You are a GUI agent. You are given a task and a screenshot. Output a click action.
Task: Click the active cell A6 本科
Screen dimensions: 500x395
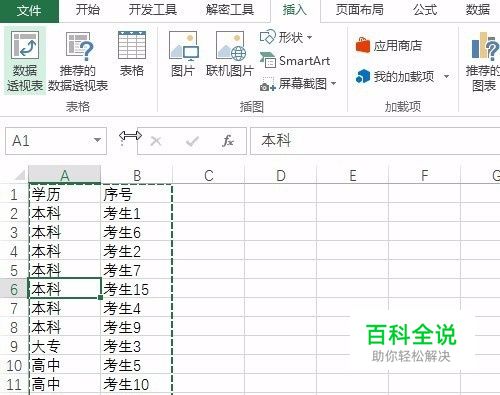[x=65, y=289]
